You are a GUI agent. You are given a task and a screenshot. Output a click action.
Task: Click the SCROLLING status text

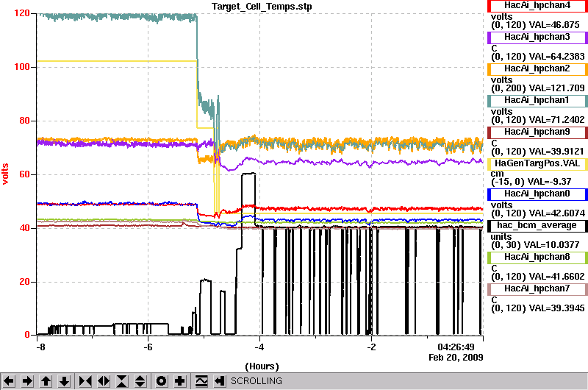coord(256,381)
